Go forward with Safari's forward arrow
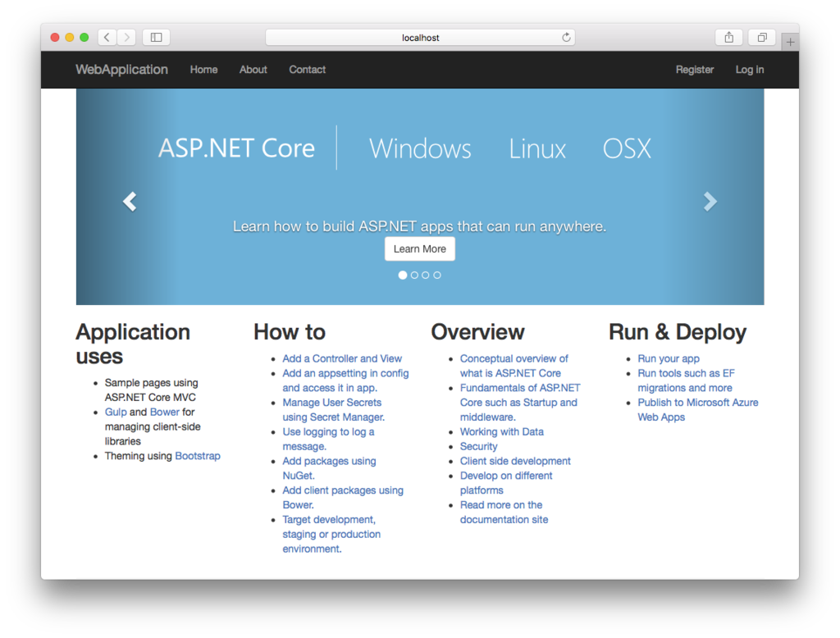The height and width of the screenshot is (638, 840). tap(126, 37)
